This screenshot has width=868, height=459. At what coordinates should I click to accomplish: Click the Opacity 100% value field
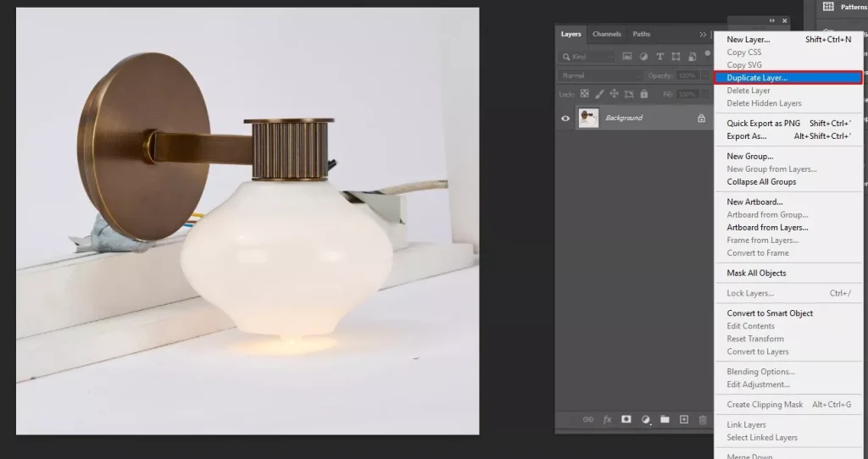coord(687,75)
